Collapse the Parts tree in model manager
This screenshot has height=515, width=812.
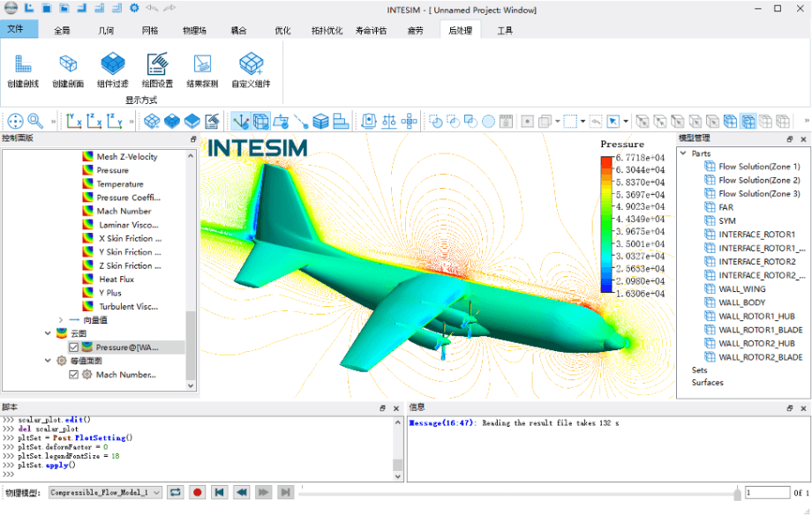[x=682, y=153]
